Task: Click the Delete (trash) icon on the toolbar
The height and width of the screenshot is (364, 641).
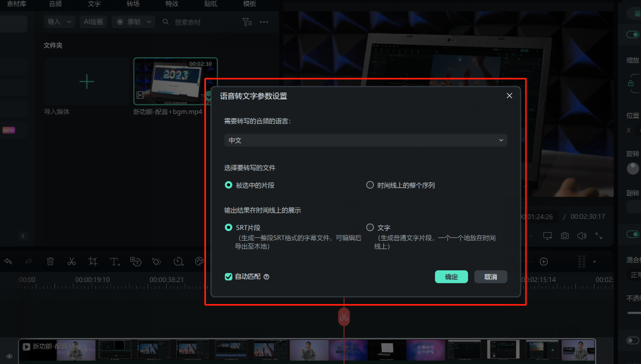Action: pyautogui.click(x=50, y=261)
